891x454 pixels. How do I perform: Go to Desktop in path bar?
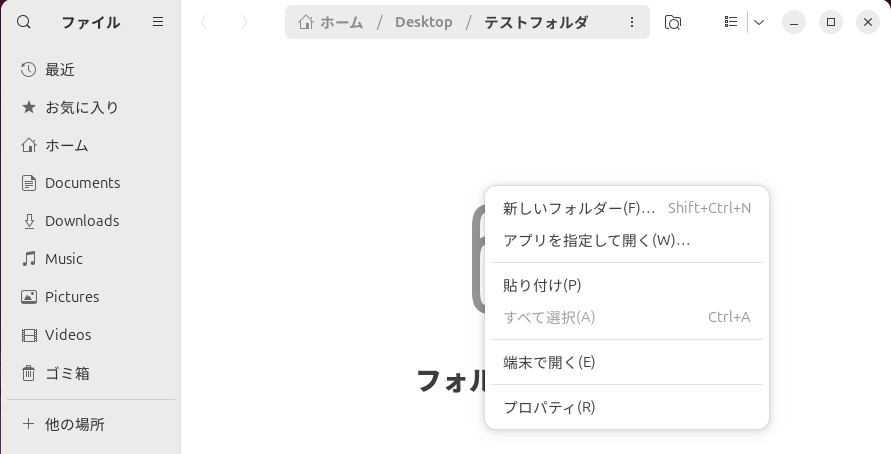click(423, 22)
